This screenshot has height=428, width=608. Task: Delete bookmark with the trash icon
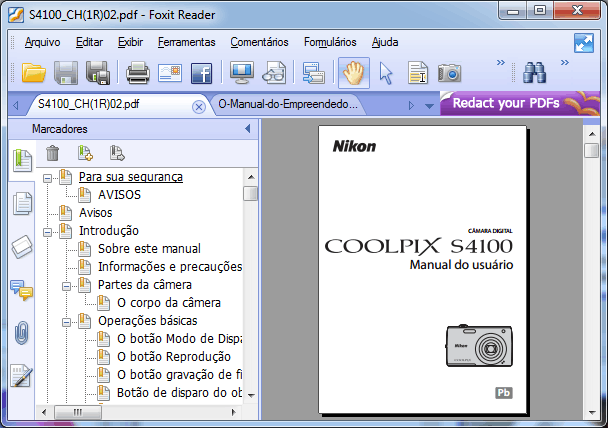pos(52,153)
